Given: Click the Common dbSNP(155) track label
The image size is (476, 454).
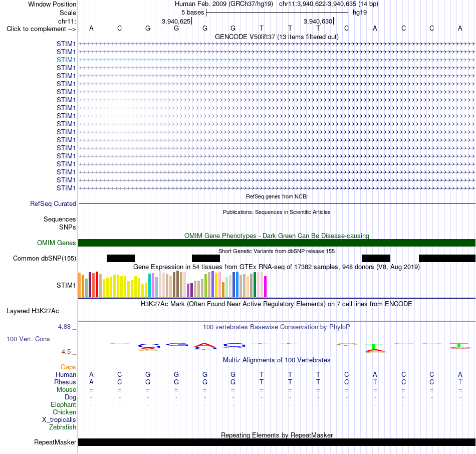Looking at the screenshot, I should 44,259.
